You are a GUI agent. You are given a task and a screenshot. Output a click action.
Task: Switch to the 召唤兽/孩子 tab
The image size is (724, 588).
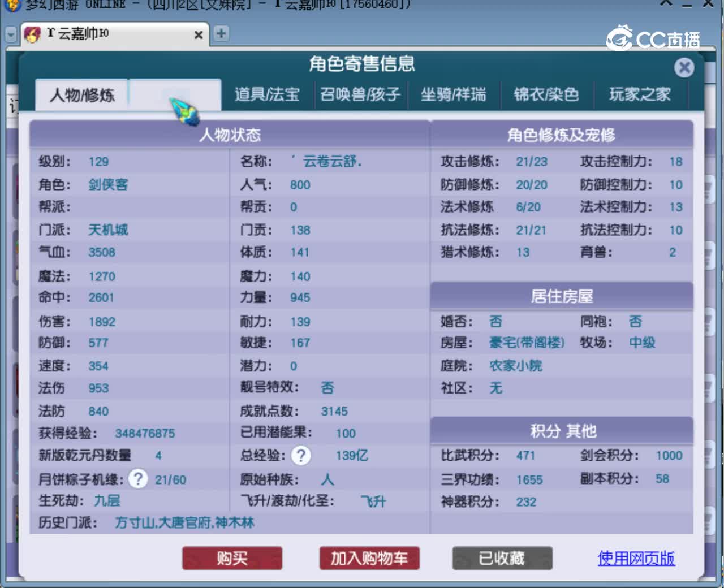pos(360,94)
